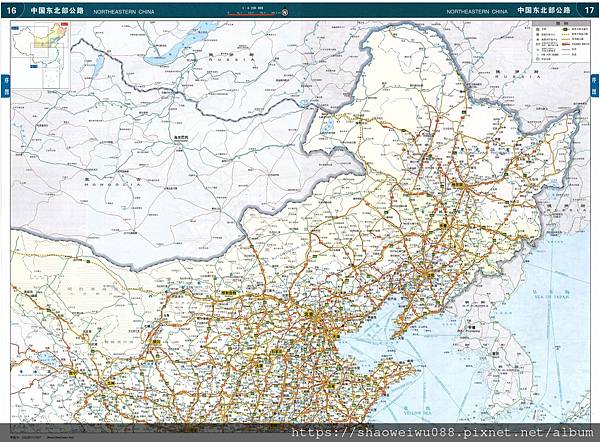Screen dimensions: 600x442
Task: Click the YELLOW SEA label
Action: point(417,413)
